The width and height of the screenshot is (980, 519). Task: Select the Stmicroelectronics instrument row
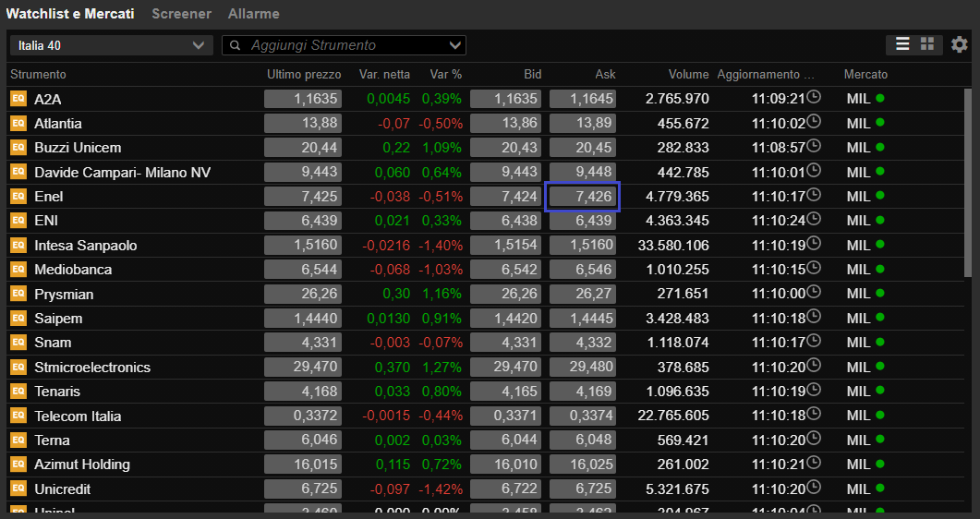92,367
